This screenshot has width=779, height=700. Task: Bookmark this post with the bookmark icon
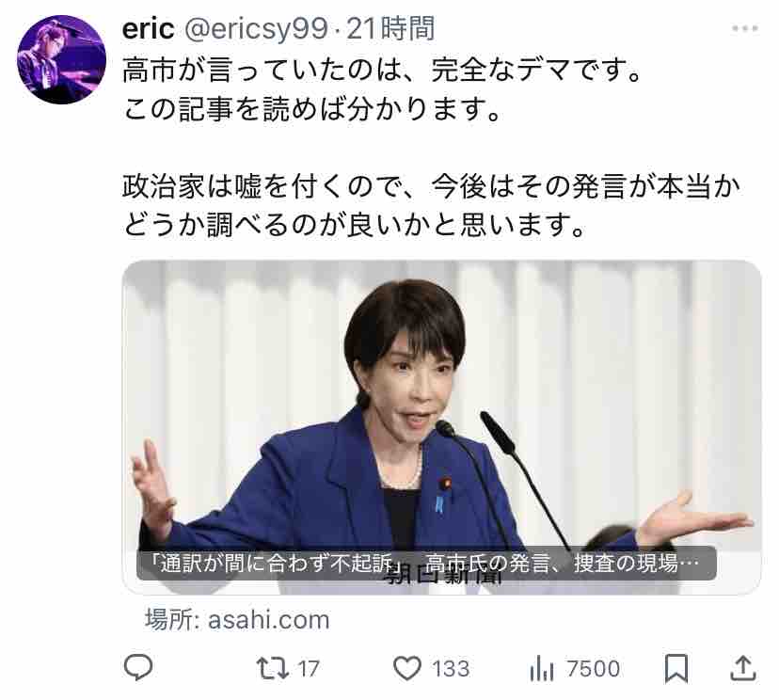pyautogui.click(x=676, y=668)
